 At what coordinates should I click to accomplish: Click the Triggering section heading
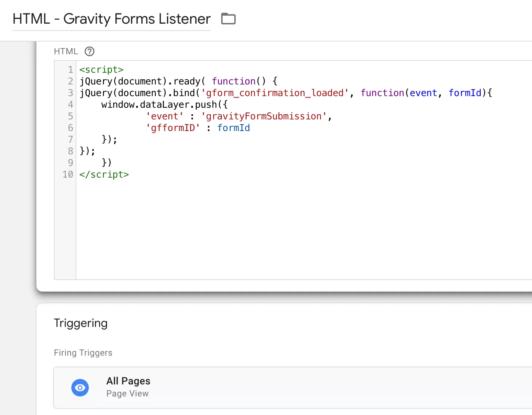(x=81, y=323)
